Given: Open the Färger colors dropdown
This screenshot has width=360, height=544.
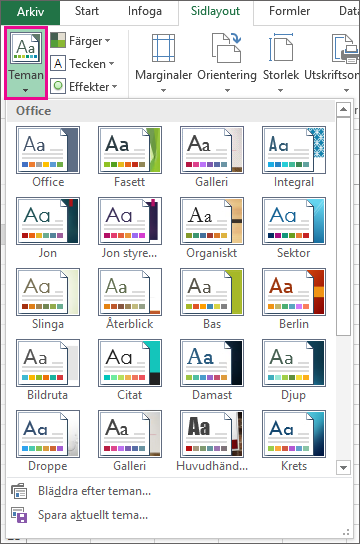Looking at the screenshot, I should pos(81,41).
